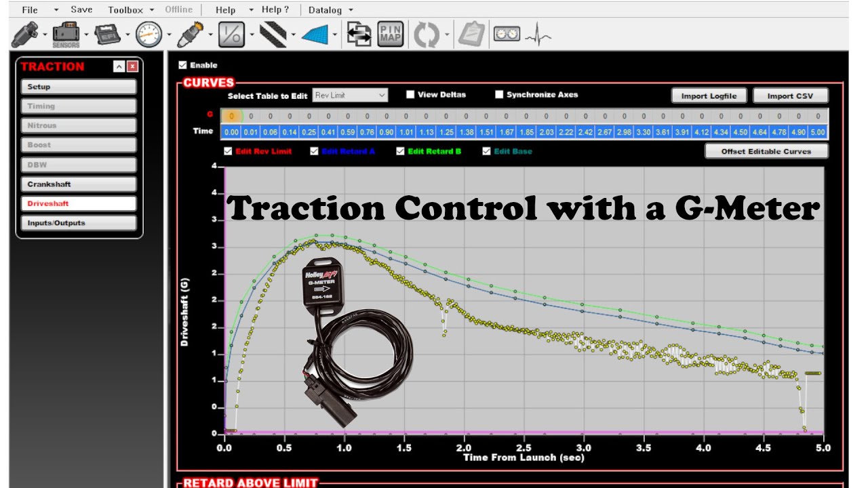
Task: Click the circular sync arrows icon
Action: pos(427,35)
